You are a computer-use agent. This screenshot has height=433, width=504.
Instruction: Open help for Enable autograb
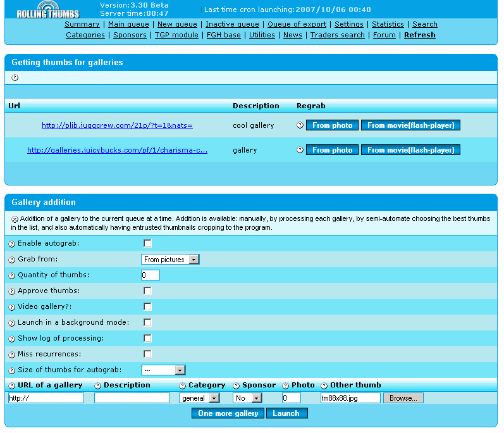(x=12, y=244)
